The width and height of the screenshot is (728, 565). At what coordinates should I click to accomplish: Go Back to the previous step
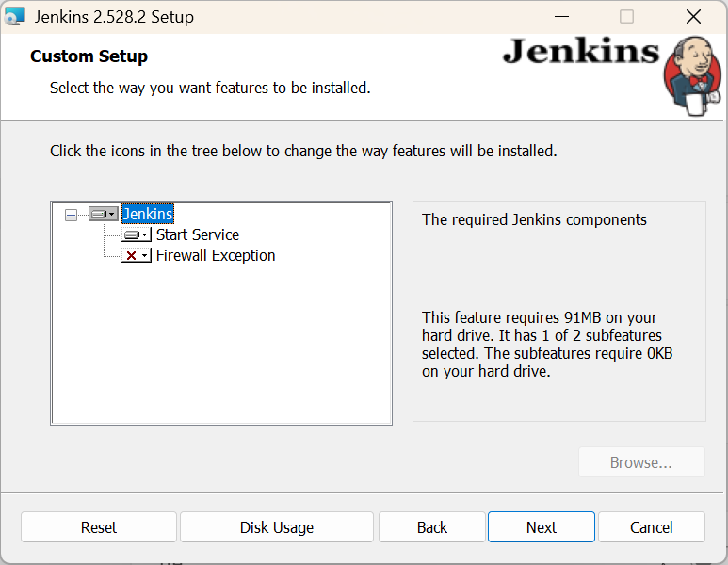pyautogui.click(x=432, y=527)
